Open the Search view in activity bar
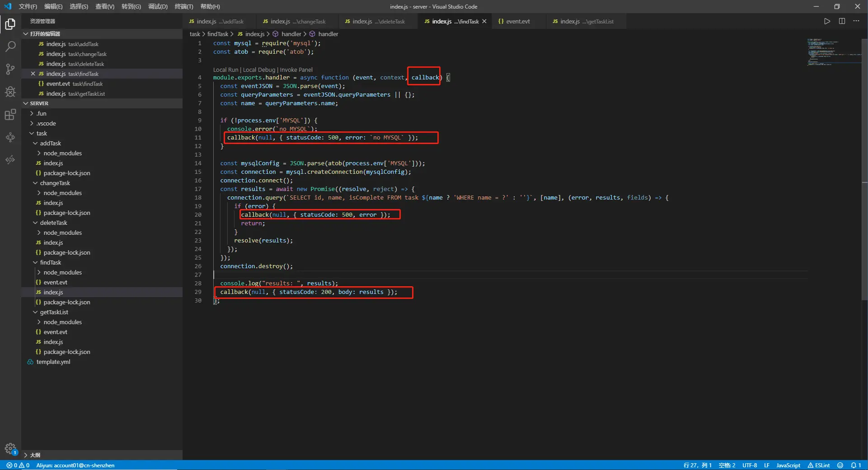The height and width of the screenshot is (470, 868). point(10,47)
